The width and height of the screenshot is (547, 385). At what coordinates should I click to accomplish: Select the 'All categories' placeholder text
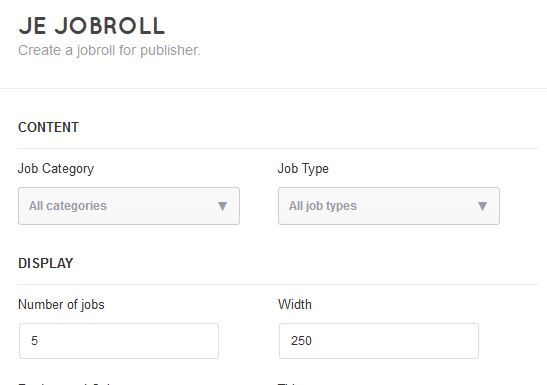coord(68,206)
